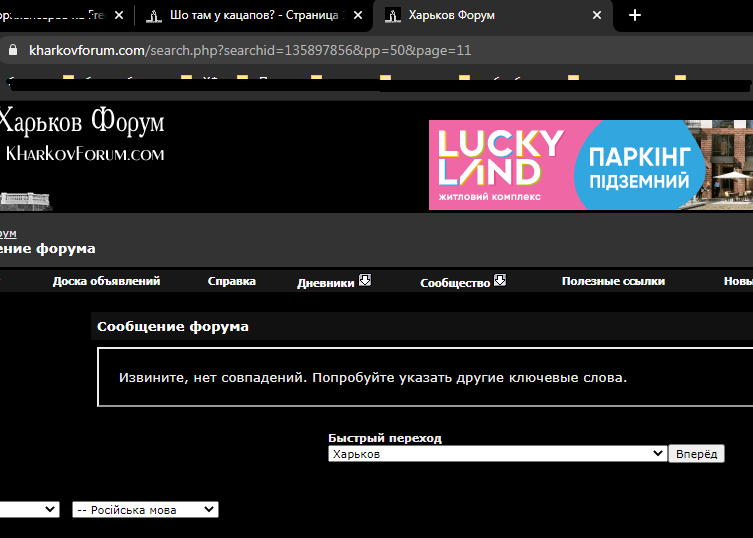The image size is (753, 538).
Task: Click the Полезные ссылки menu item
Action: [613, 281]
